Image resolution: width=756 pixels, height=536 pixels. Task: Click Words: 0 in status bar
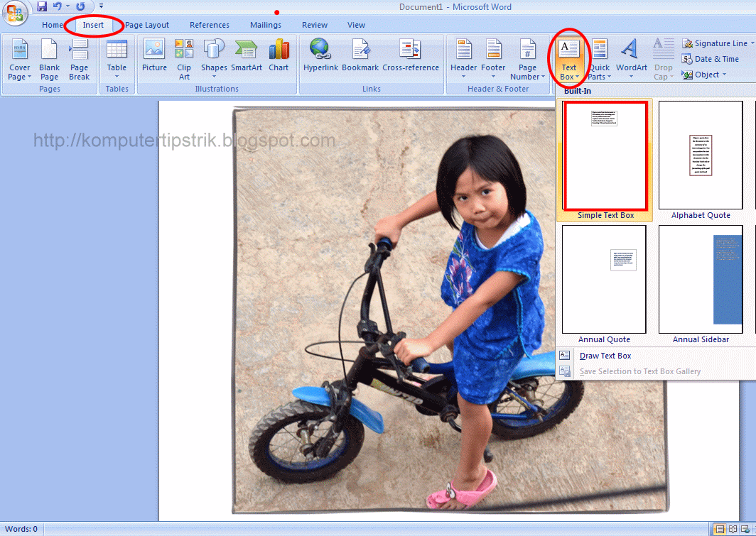21,529
